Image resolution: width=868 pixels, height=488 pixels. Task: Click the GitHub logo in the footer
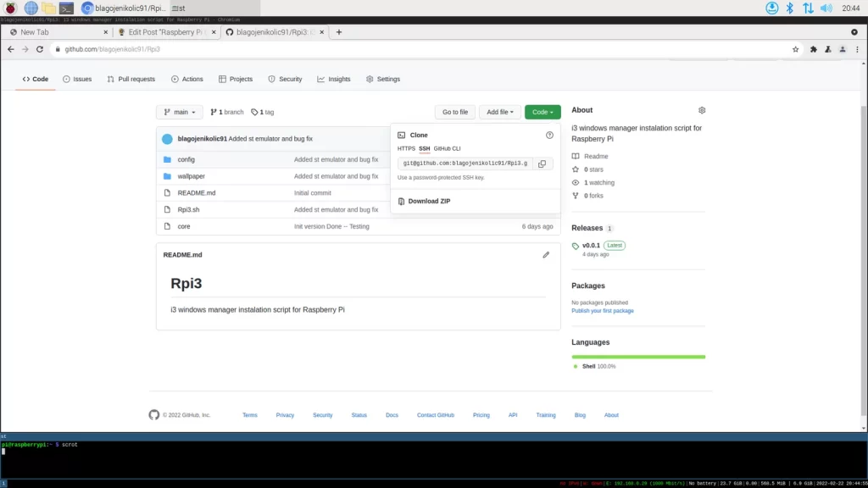coord(154,414)
